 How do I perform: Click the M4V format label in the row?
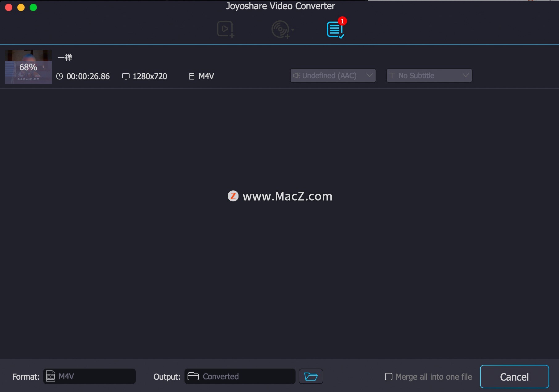[x=206, y=76]
